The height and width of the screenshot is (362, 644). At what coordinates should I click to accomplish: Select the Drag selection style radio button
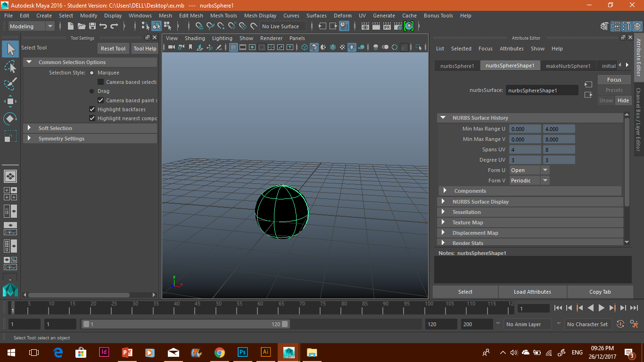click(x=92, y=91)
